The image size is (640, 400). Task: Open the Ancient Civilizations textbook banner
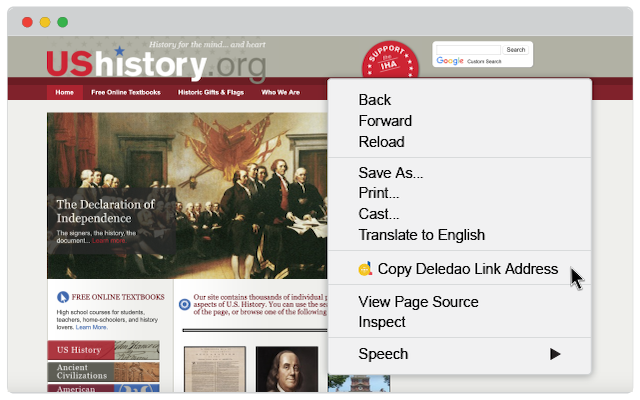[103, 372]
